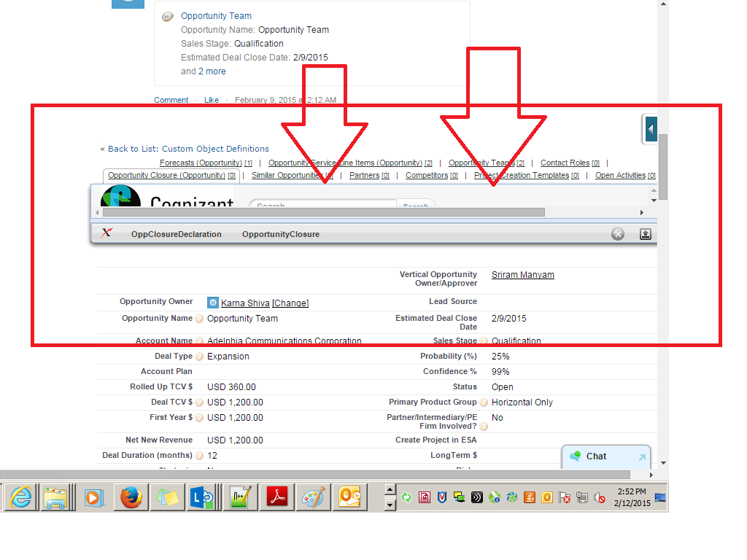Click the red X logo icon

[x=107, y=233]
